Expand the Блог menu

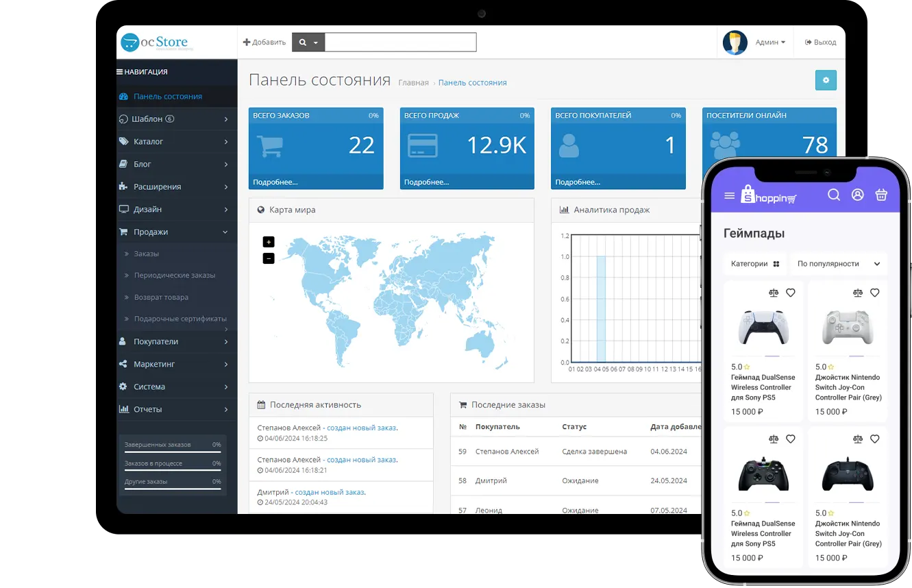(177, 164)
